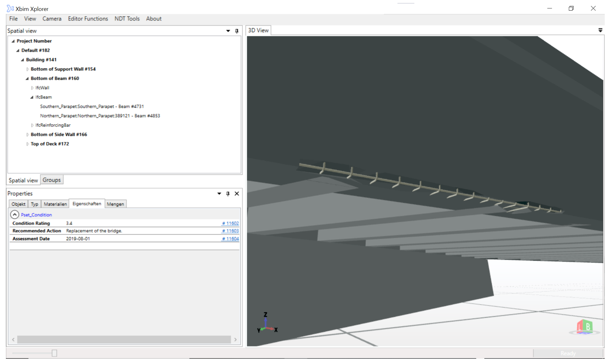Switch to the Groups tab
This screenshot has height=364, width=610.
pyautogui.click(x=52, y=180)
